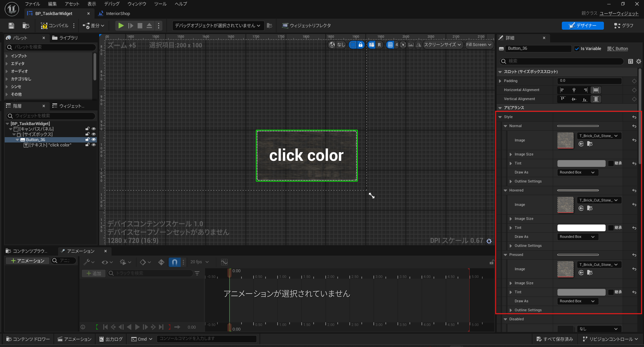Click the コンパイル button
644x347 pixels.
55,26
